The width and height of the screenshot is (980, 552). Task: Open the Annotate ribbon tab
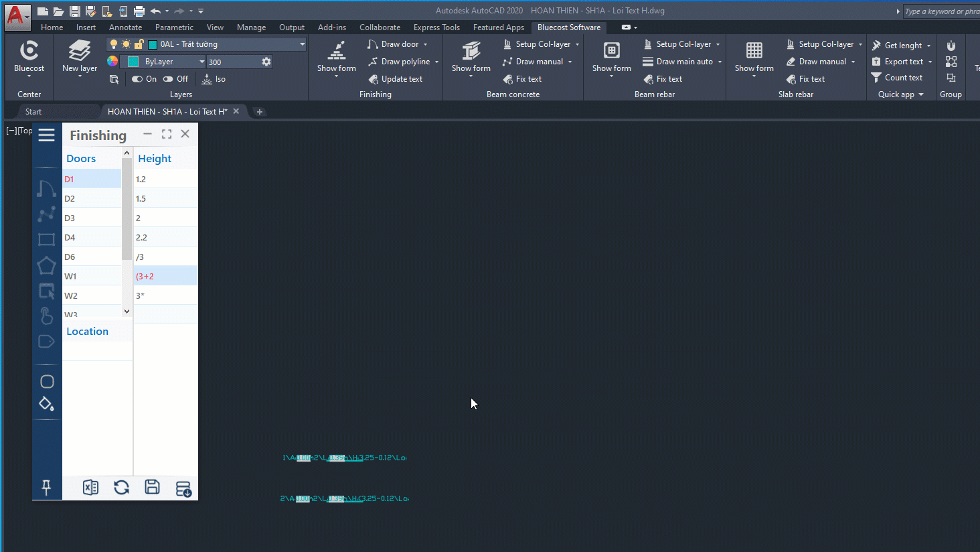(125, 27)
